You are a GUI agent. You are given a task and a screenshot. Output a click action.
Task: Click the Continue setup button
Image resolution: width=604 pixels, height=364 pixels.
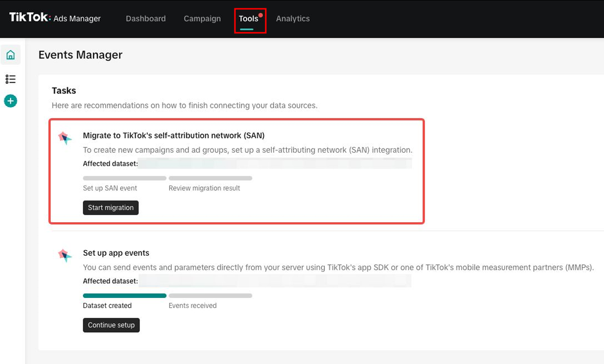click(x=111, y=325)
